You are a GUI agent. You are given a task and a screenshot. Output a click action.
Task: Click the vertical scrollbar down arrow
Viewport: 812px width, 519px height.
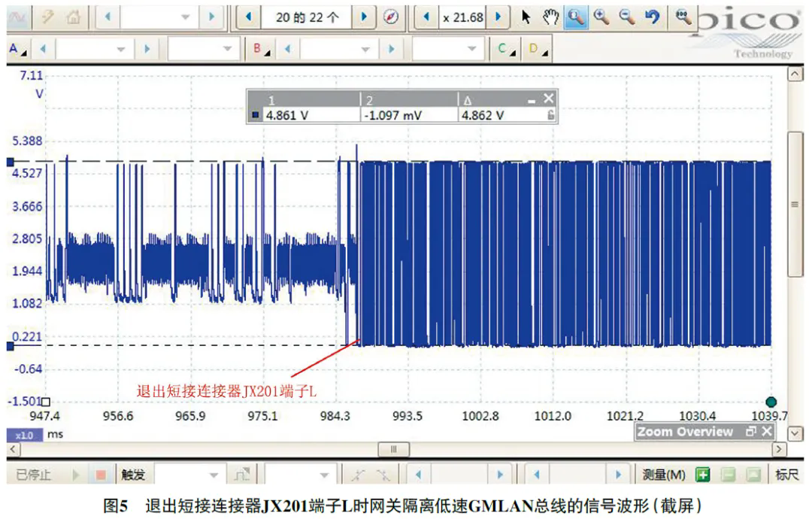pos(795,433)
